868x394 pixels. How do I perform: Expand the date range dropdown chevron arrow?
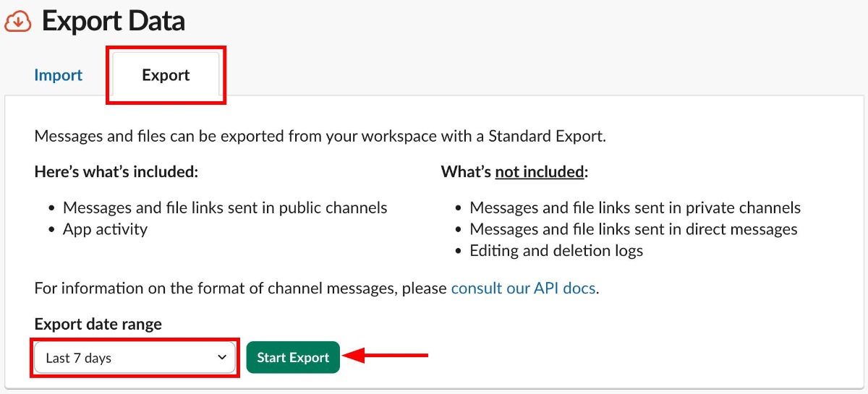[222, 357]
